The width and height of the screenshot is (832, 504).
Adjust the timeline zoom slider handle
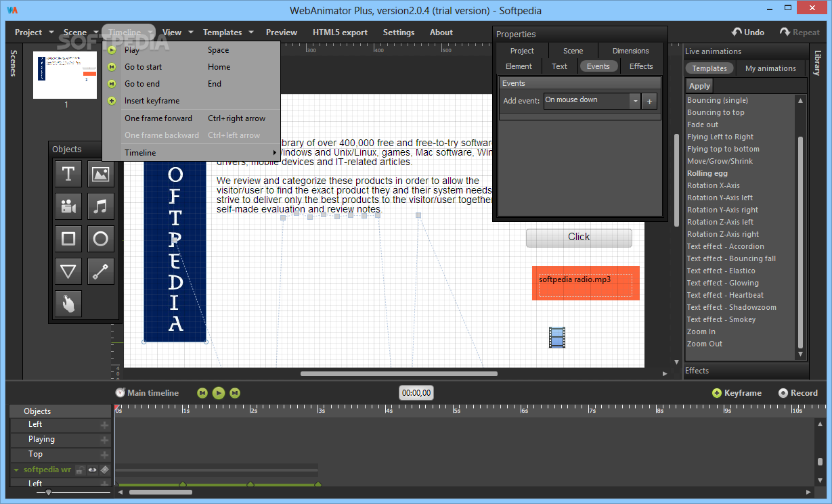point(48,492)
